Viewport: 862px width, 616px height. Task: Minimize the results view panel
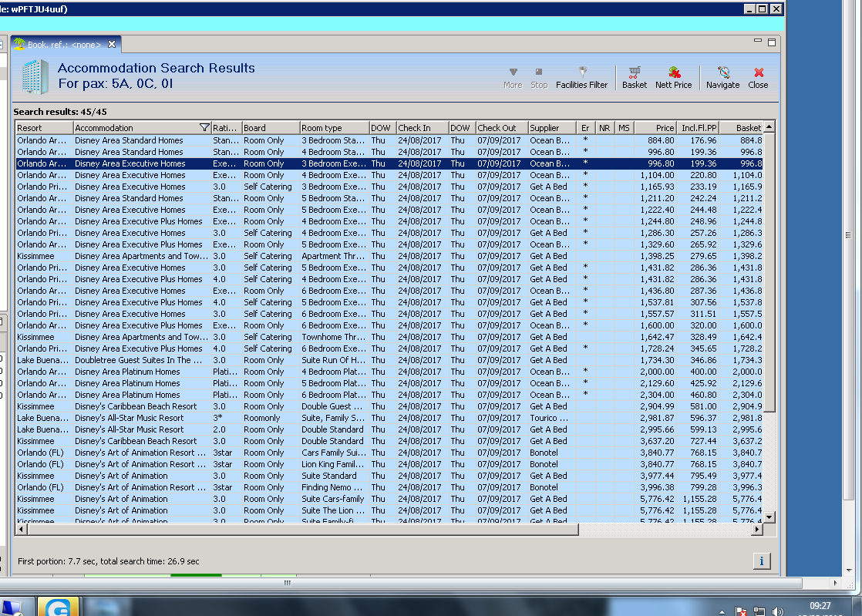click(x=758, y=41)
